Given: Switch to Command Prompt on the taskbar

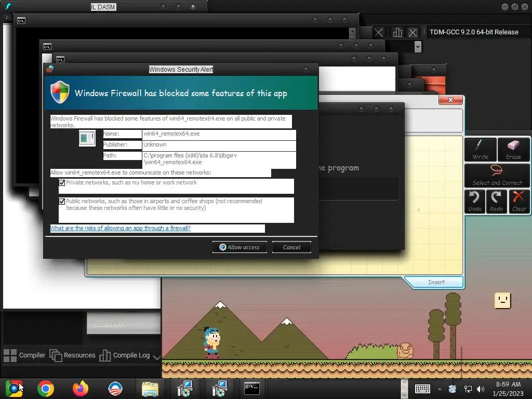Looking at the screenshot, I should [252, 389].
